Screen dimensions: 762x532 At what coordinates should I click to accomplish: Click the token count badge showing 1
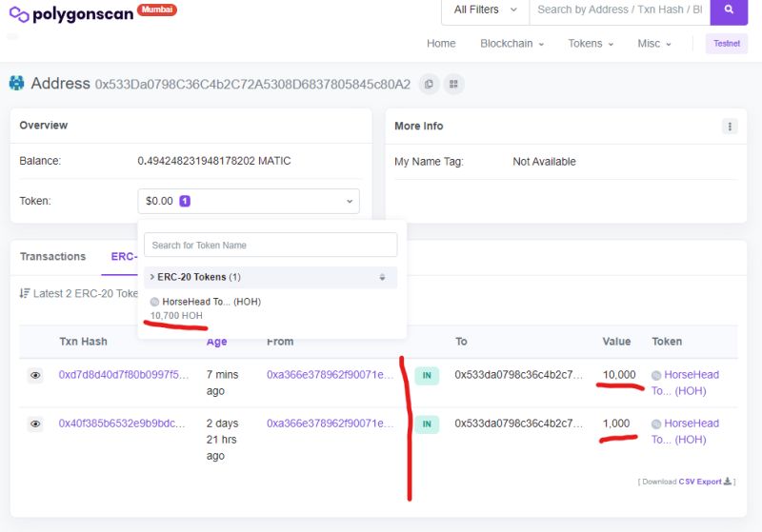coord(185,201)
